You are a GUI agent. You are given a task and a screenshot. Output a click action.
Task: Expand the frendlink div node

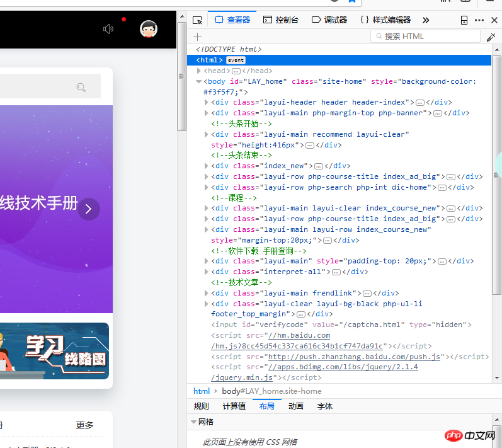point(207,293)
